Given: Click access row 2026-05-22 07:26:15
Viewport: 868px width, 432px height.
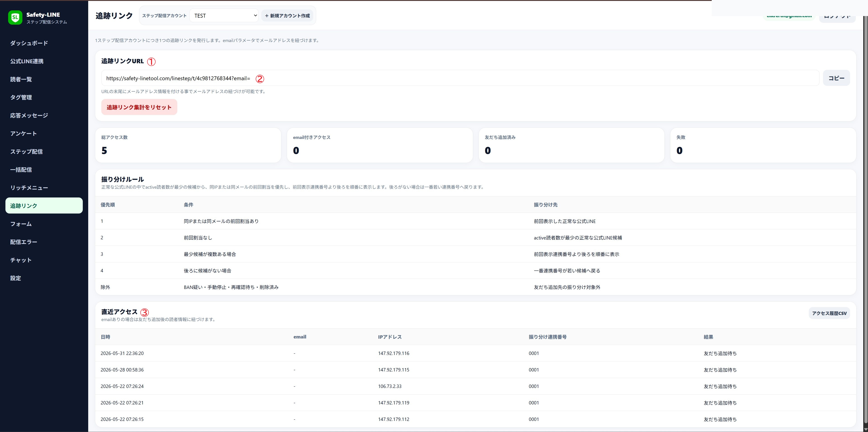Looking at the screenshot, I should [x=475, y=419].
